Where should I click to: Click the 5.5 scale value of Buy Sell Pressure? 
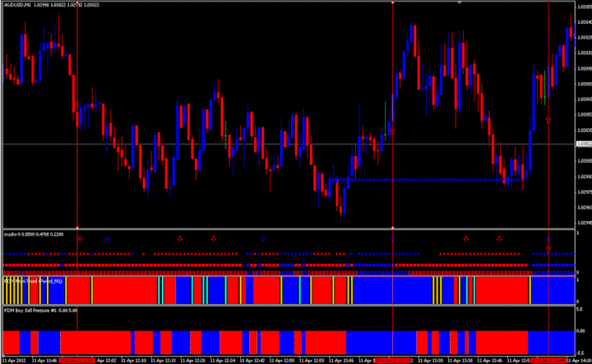(x=580, y=309)
